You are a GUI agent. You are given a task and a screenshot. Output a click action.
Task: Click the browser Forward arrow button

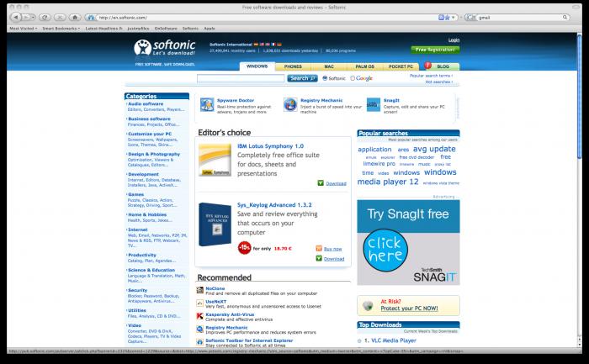click(25, 18)
